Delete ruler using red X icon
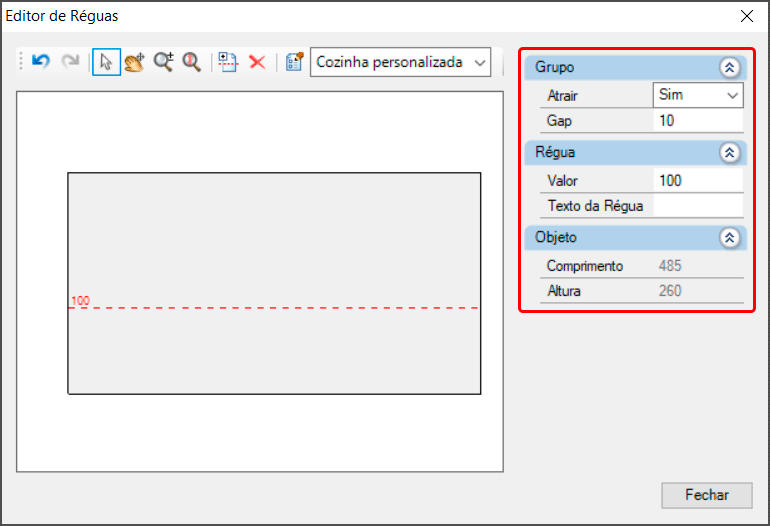Viewport: 770px width, 526px height. coord(257,62)
